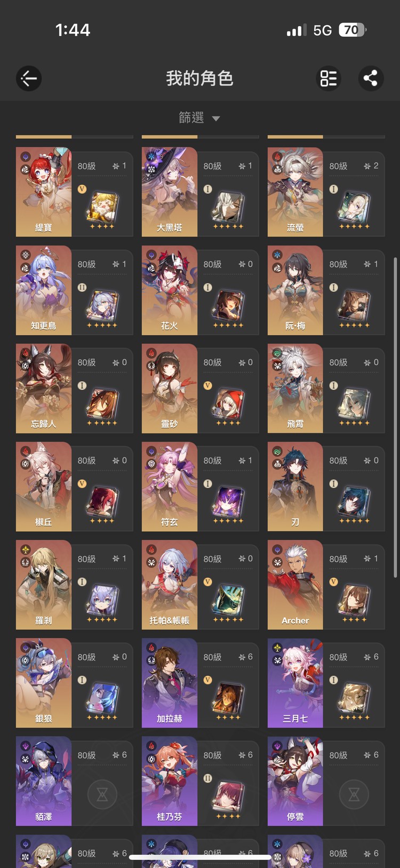Select 大黑塔 character portrait
This screenshot has height=868, width=400.
click(x=170, y=192)
